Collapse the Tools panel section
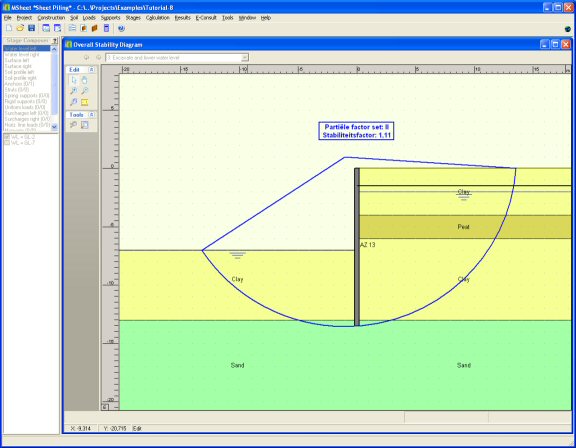The image size is (576, 448). (91, 115)
